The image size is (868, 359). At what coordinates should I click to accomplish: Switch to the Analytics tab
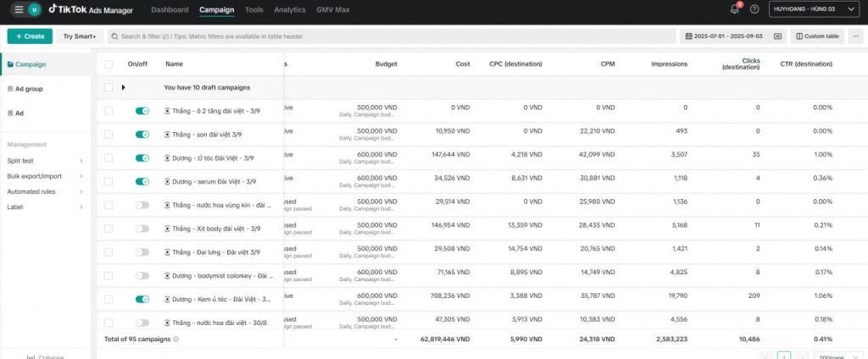click(x=290, y=10)
